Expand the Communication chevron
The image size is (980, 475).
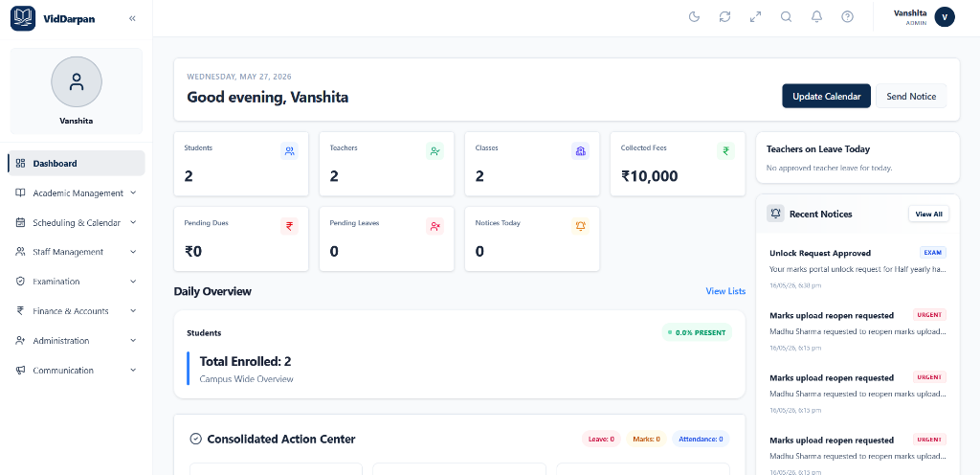(133, 370)
